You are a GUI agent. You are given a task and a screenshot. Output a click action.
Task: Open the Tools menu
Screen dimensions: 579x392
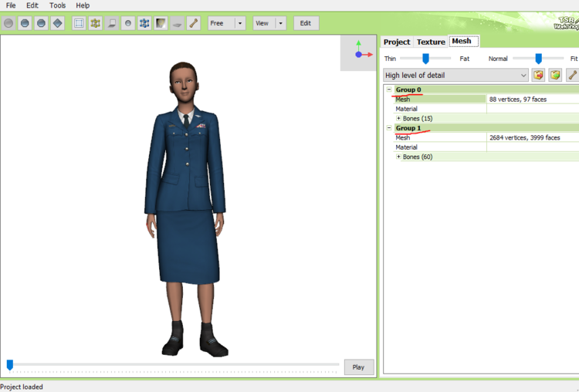[58, 5]
